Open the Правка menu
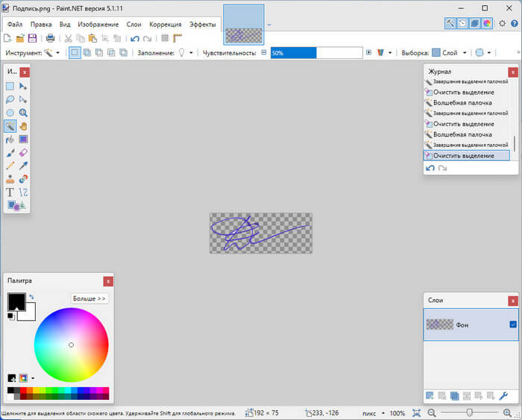 click(41, 25)
